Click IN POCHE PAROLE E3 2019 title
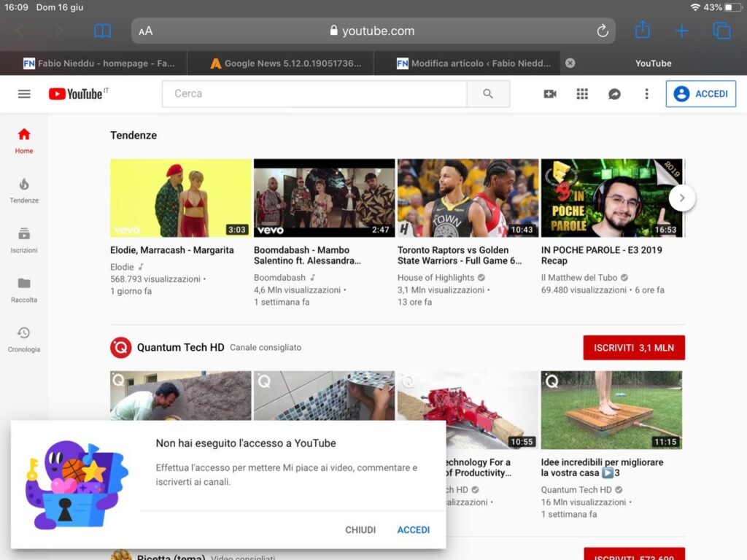This screenshot has height=560, width=747. [x=602, y=255]
